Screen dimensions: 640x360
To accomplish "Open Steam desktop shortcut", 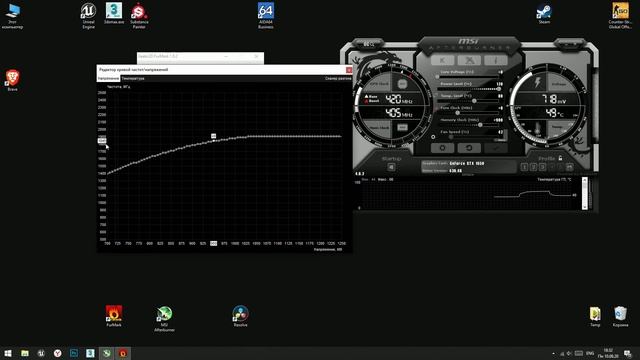I will tap(544, 14).
